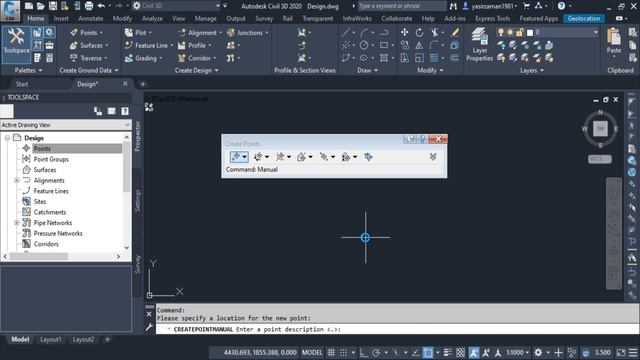Open the Manual point creation dropdown arrow
The image size is (640, 360).
point(244,157)
